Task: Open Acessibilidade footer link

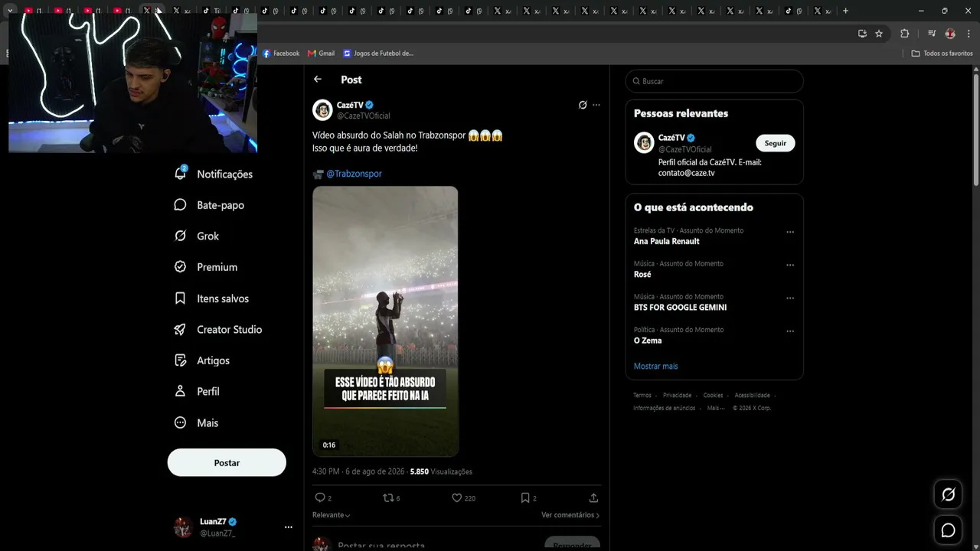Action: [x=752, y=395]
